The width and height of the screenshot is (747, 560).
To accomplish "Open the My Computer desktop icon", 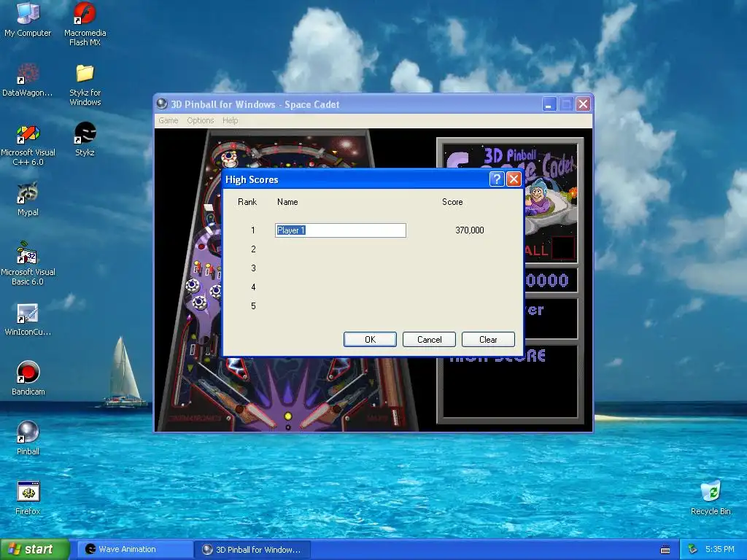I will click(28, 20).
